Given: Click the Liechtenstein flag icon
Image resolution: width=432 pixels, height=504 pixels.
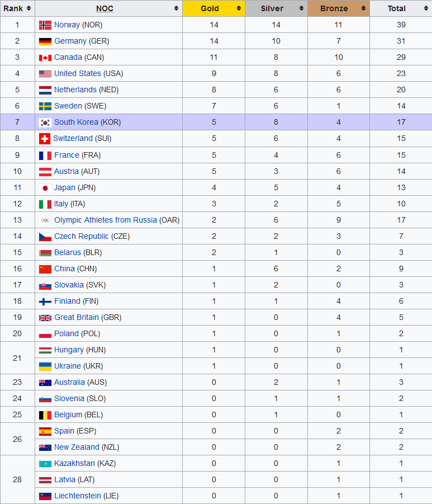Looking at the screenshot, I should click(45, 496).
